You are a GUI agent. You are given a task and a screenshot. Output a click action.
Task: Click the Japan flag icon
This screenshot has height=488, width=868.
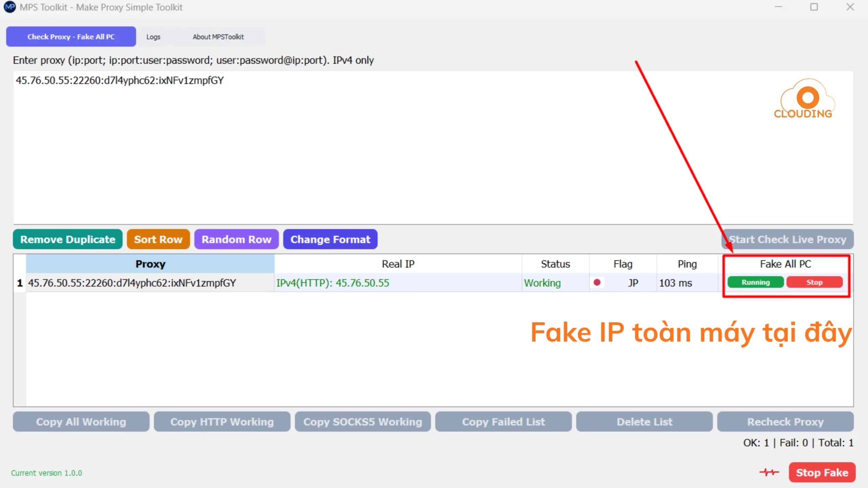(597, 282)
